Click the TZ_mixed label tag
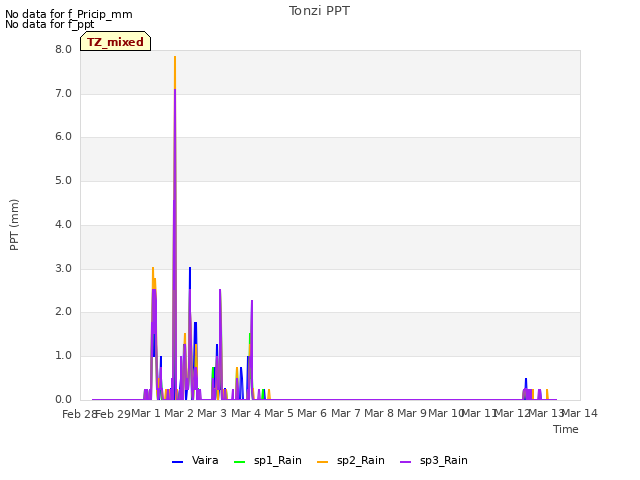Screen dimensions: 640x480 [x=116, y=42]
